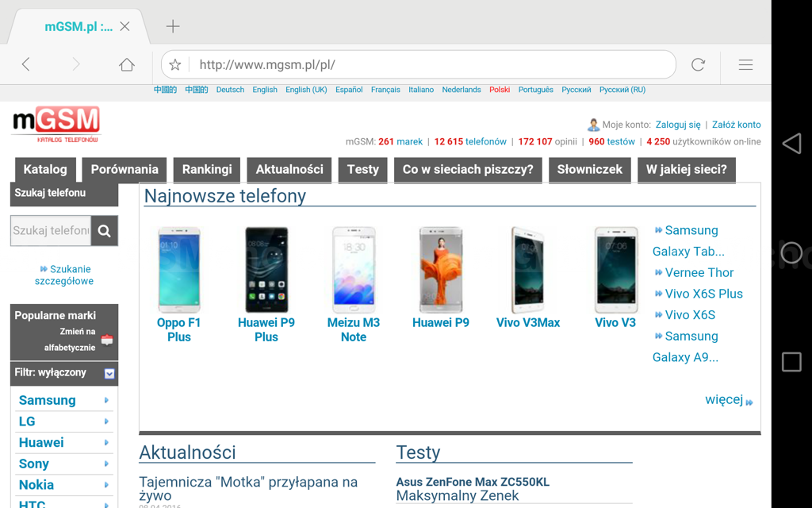Reload the page with refresh icon
The image size is (812, 508).
point(698,65)
